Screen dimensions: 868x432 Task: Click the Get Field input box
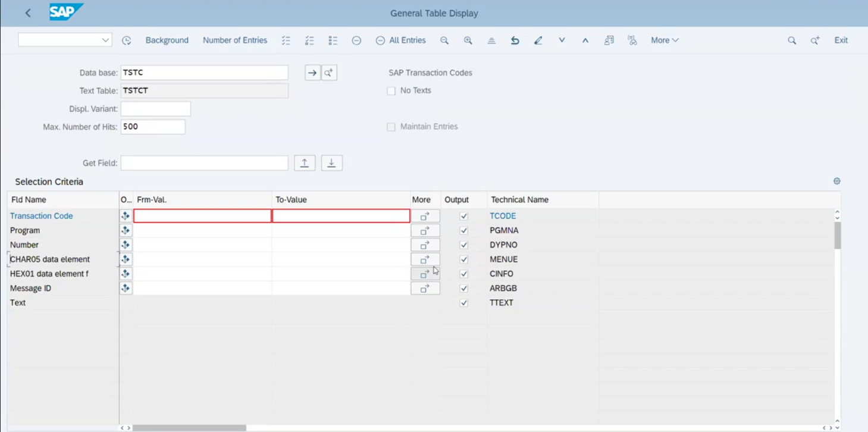[204, 163]
